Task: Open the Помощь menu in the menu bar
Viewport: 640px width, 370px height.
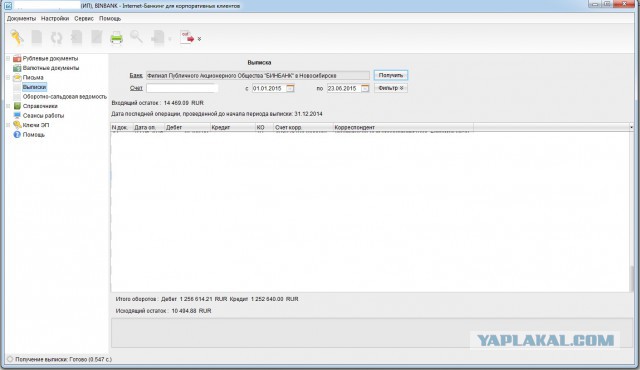Action: click(110, 18)
